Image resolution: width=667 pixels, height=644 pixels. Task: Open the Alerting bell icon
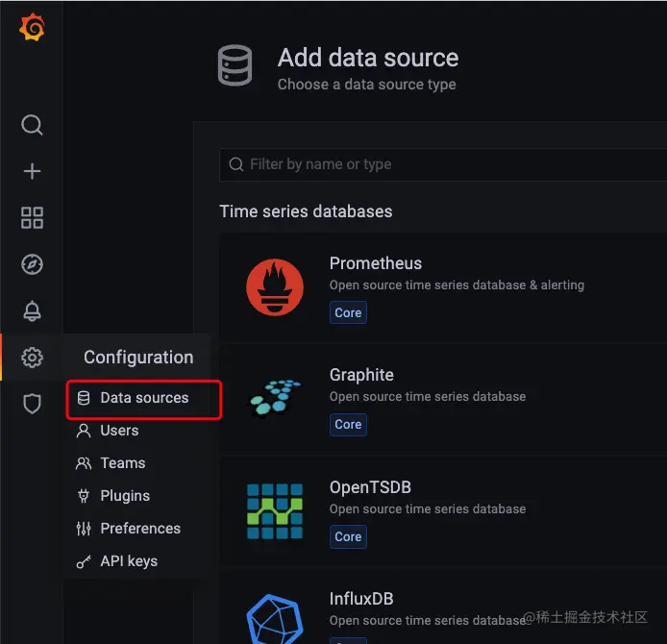(32, 310)
